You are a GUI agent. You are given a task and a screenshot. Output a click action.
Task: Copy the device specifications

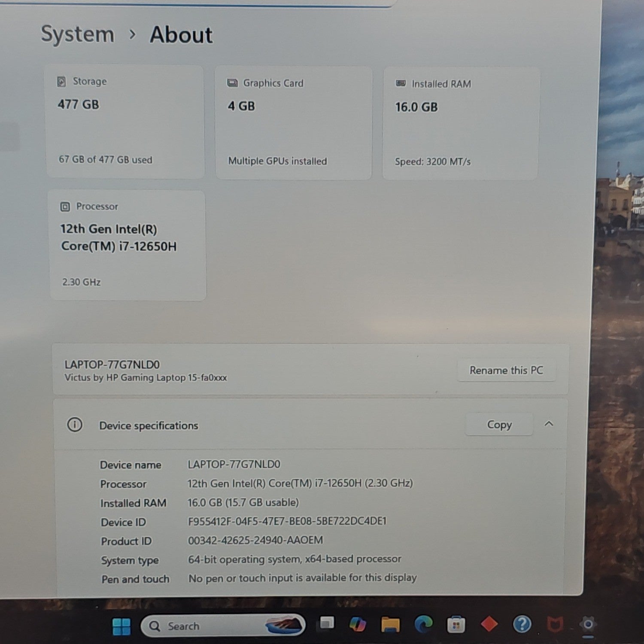(x=499, y=425)
